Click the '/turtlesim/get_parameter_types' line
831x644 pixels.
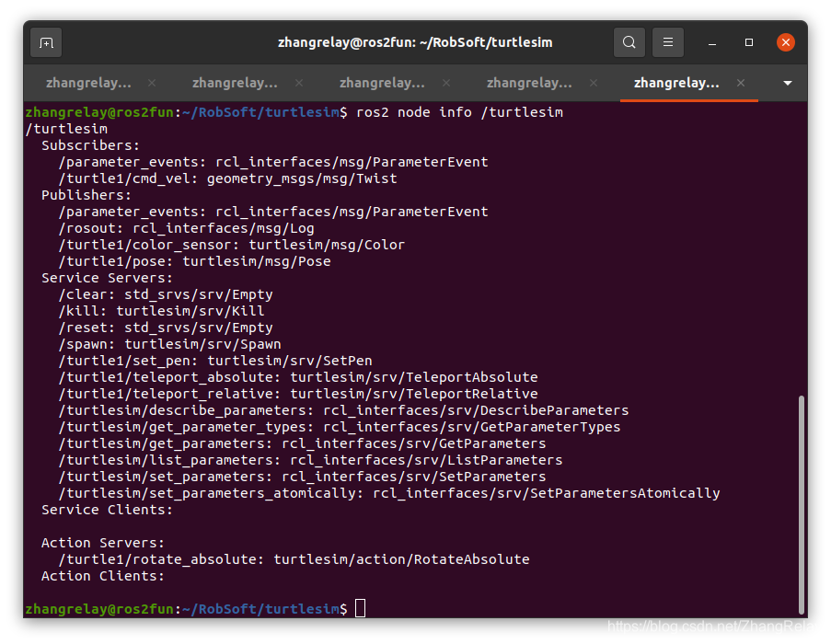(340, 427)
